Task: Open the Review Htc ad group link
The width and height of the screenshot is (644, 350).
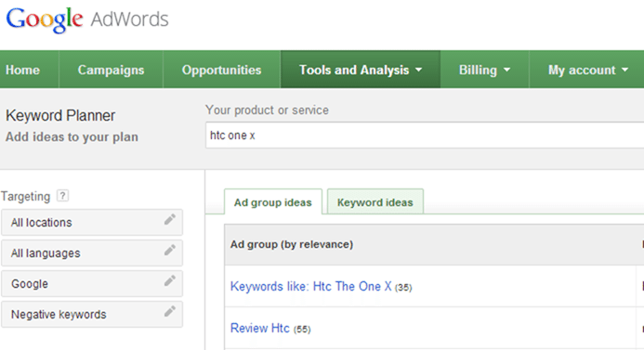Action: click(x=260, y=328)
